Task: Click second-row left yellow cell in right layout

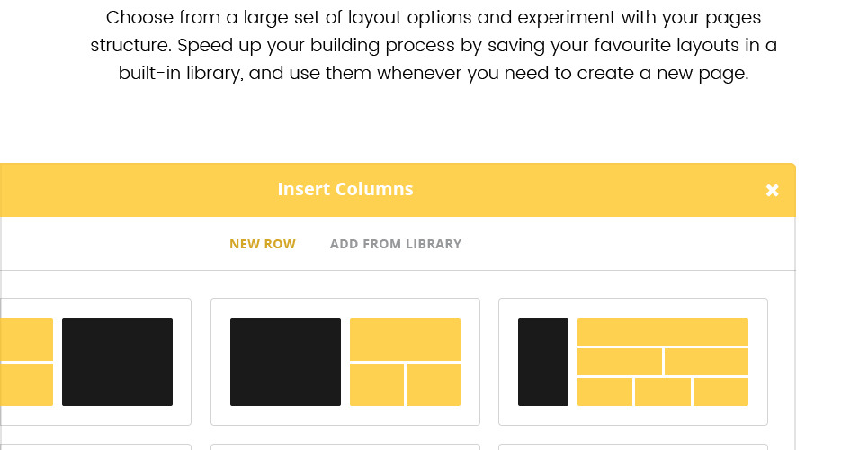Action: [x=620, y=362]
